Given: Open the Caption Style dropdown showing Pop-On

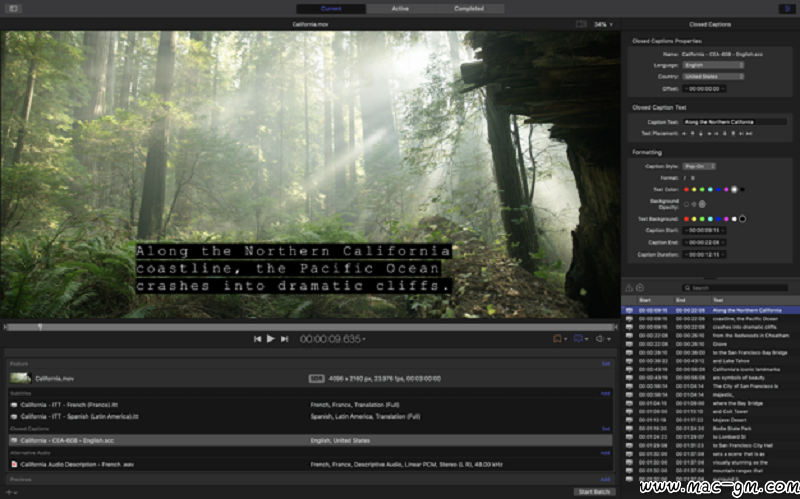Looking at the screenshot, I should click(x=699, y=166).
